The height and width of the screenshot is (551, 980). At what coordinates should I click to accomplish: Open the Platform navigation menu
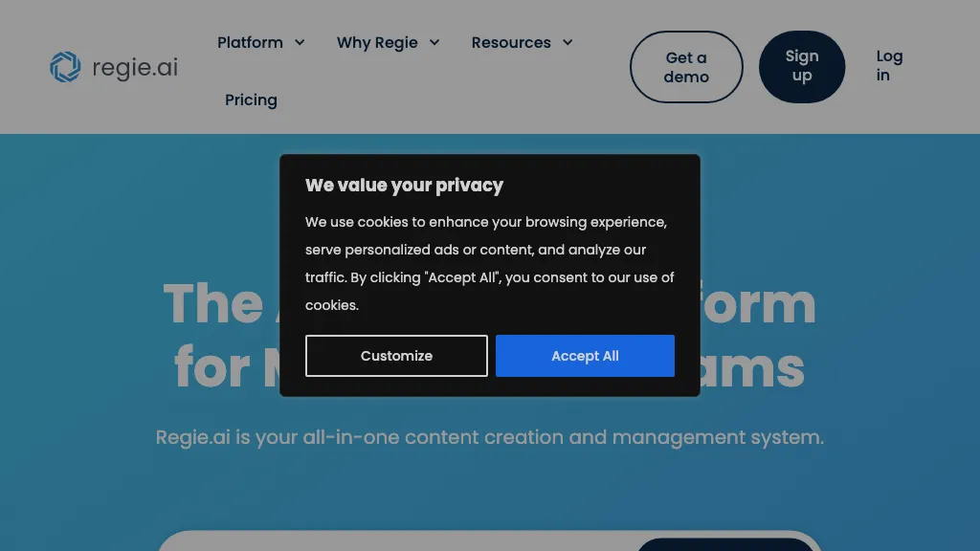coord(251,42)
